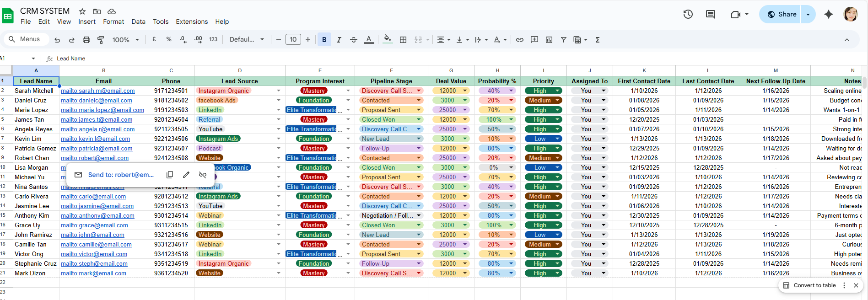Viewport: 868px width, 300px height.
Task: Collapse the toolbar with the chevron
Action: 847,40
